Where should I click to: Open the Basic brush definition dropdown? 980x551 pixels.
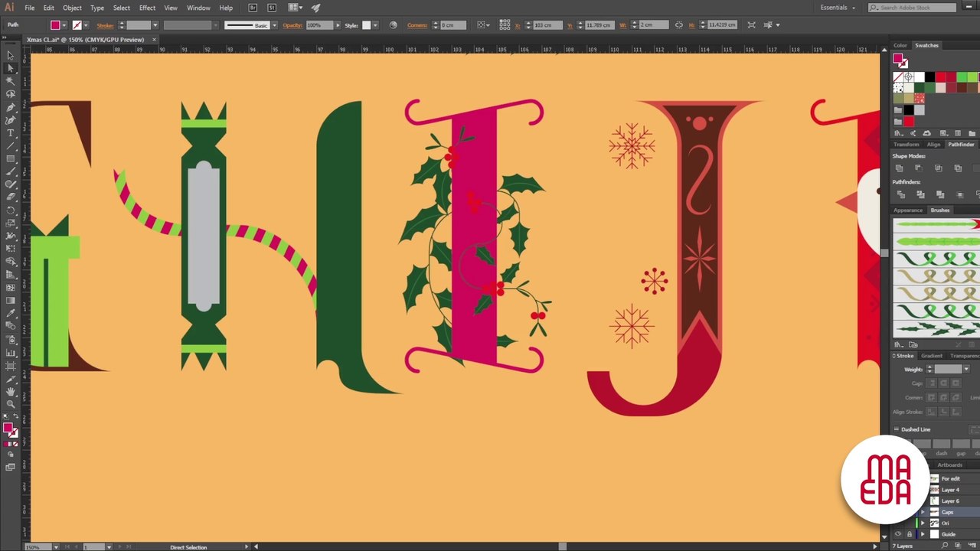[x=273, y=25]
